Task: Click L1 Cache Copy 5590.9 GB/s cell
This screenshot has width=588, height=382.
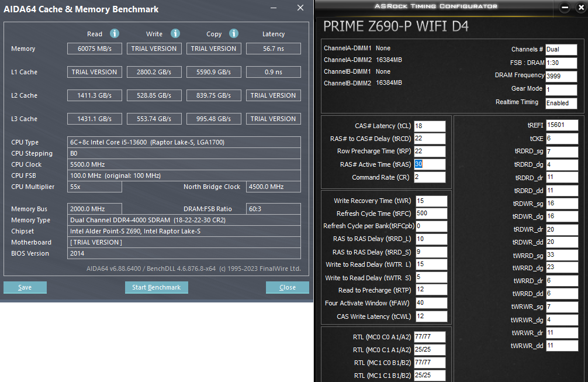Action: pos(214,72)
